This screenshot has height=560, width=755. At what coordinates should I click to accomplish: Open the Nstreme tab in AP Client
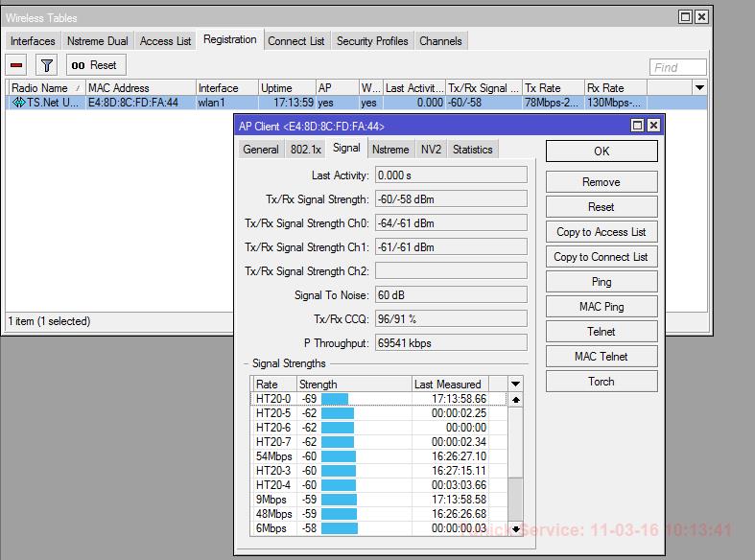click(x=390, y=150)
